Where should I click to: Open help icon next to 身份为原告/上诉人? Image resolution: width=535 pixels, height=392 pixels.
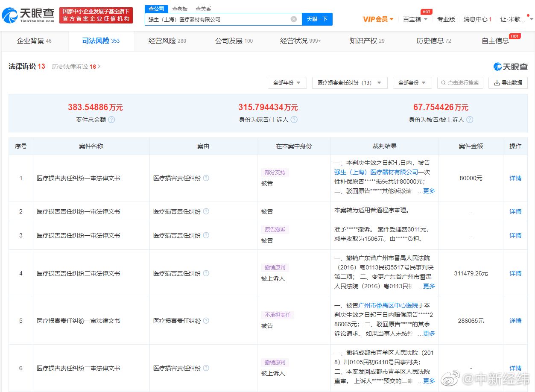pos(294,120)
